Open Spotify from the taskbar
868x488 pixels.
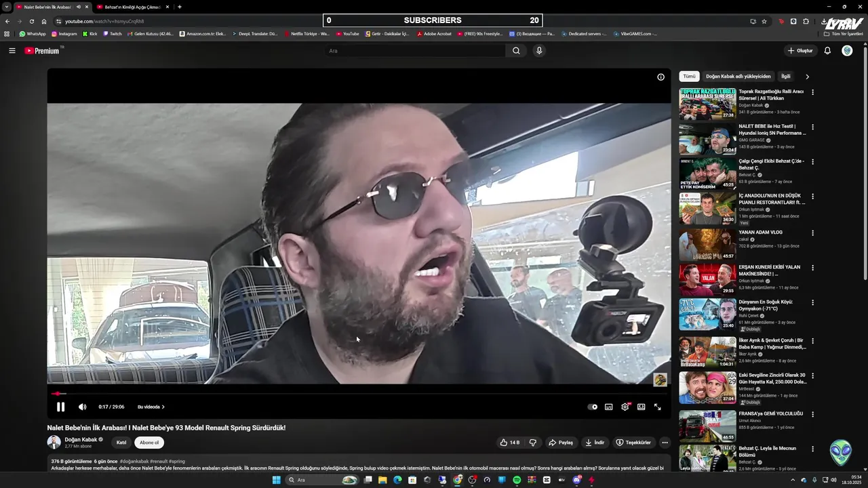pyautogui.click(x=517, y=480)
